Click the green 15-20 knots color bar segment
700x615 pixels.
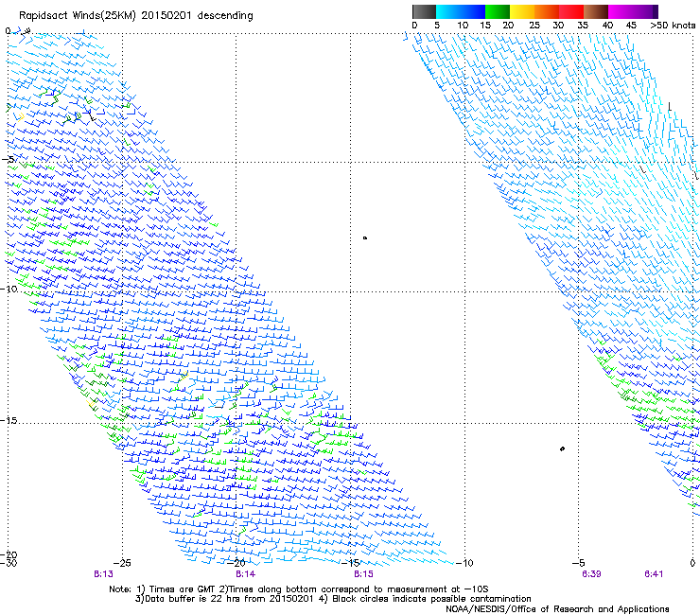(x=498, y=11)
